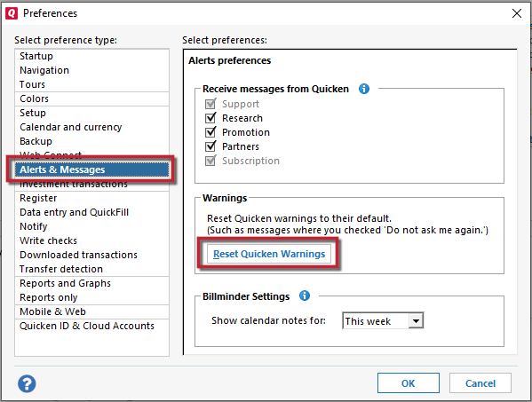Close the Preferences dialog with the X
Viewport: 532px width, 402px height.
517,13
